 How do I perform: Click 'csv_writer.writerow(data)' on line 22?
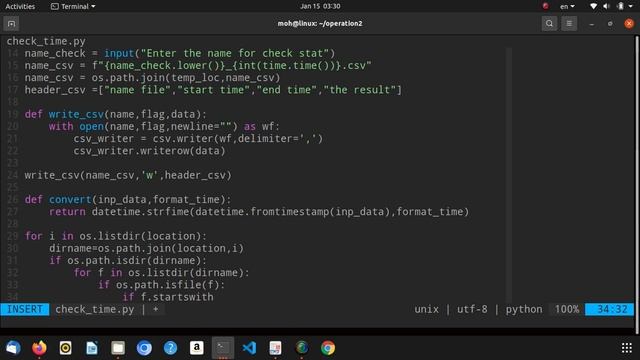pyautogui.click(x=149, y=151)
